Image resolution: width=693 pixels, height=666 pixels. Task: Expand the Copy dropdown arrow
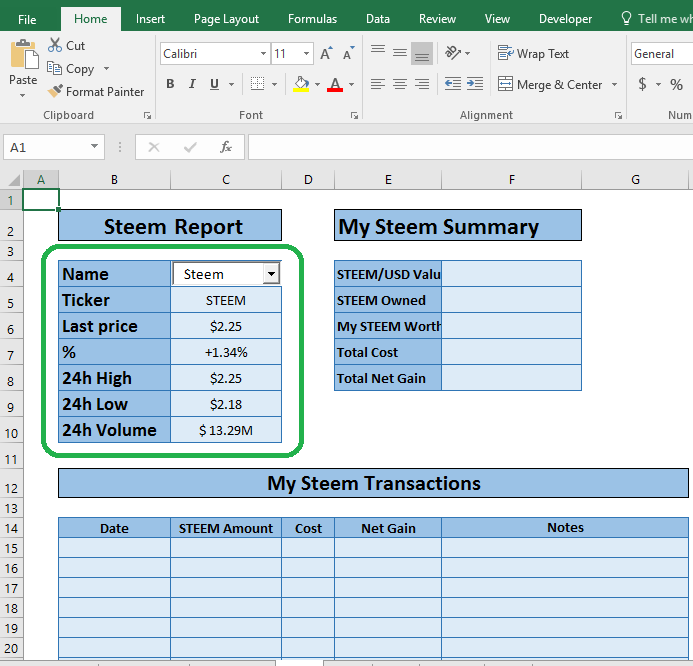(106, 69)
